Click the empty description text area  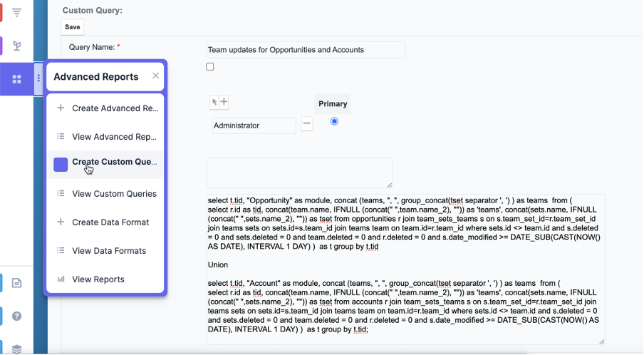tap(299, 173)
